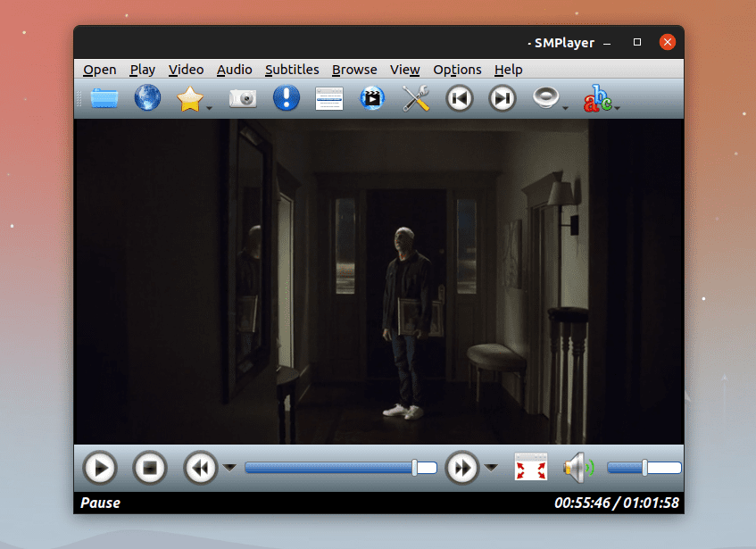Open URL using the globe icon
Screen dimensions: 756x549
pyautogui.click(x=147, y=98)
